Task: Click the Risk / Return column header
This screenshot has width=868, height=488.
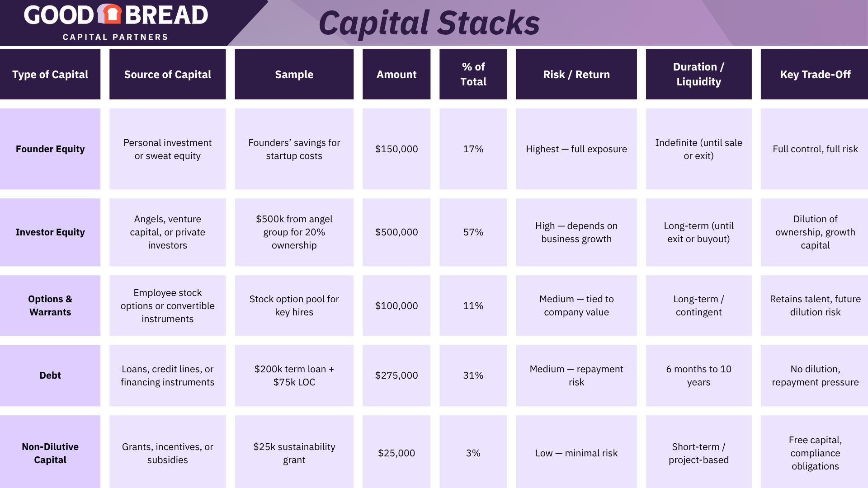Action: click(x=576, y=75)
